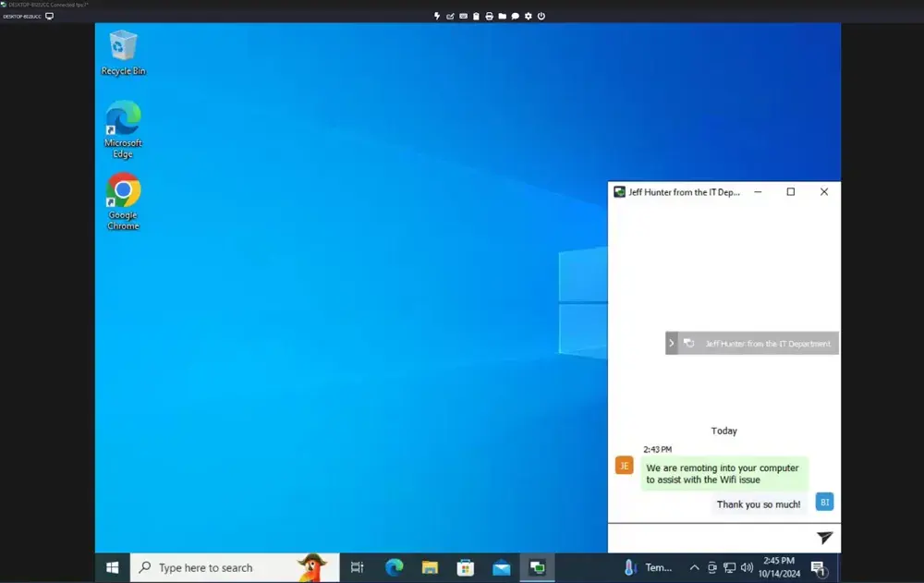Open the chat bubble icon in remote toolbar
The width and height of the screenshot is (924, 583).
(515, 16)
